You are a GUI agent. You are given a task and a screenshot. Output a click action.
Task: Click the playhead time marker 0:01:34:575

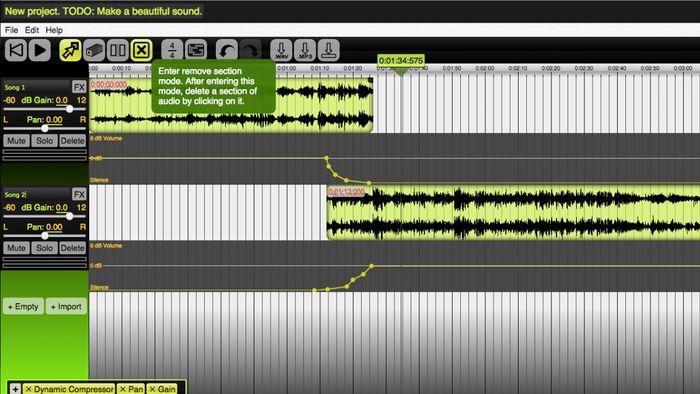[x=401, y=61]
